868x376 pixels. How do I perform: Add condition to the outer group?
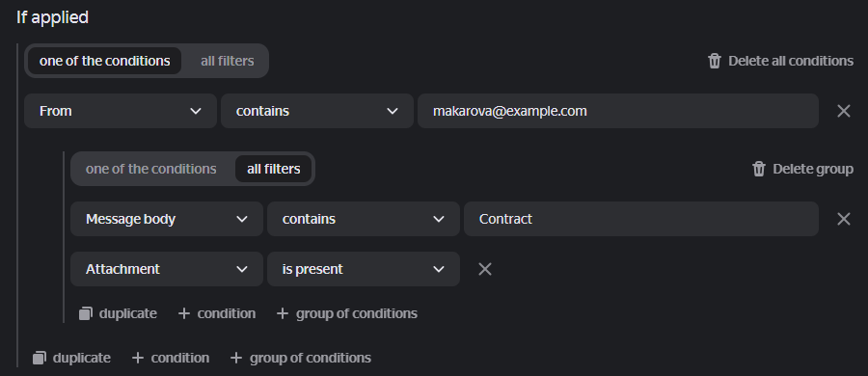point(171,359)
